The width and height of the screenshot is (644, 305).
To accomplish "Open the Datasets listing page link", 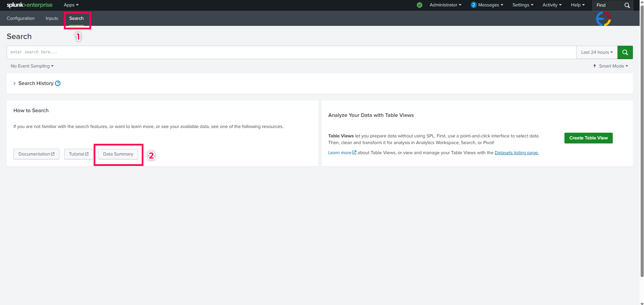I will click(x=516, y=152).
